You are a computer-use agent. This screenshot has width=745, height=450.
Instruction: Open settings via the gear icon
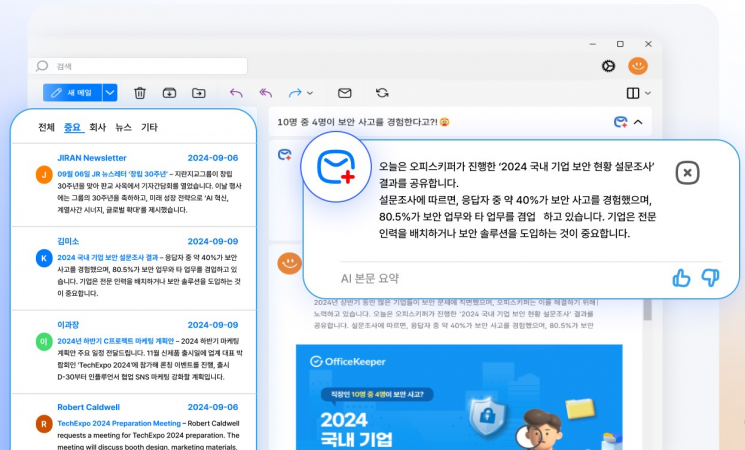click(608, 66)
